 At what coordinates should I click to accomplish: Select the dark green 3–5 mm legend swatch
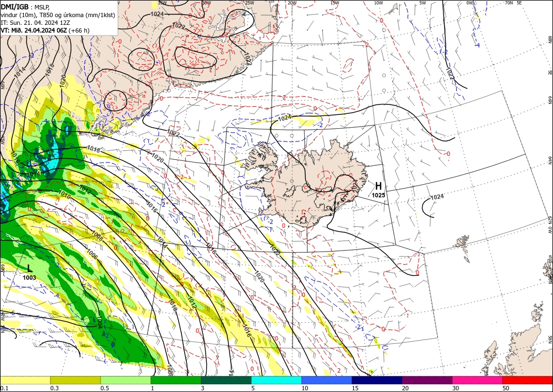click(226, 380)
